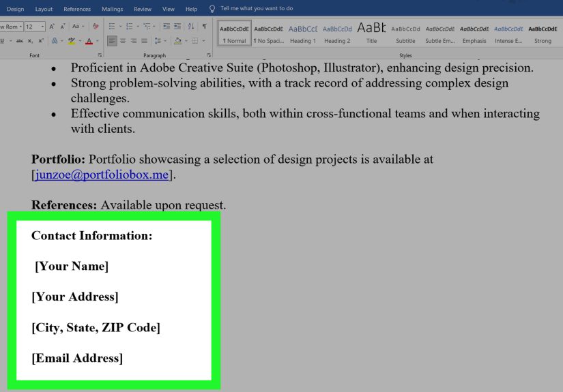Apply No Spacing style
The width and height of the screenshot is (563, 392).
(269, 35)
